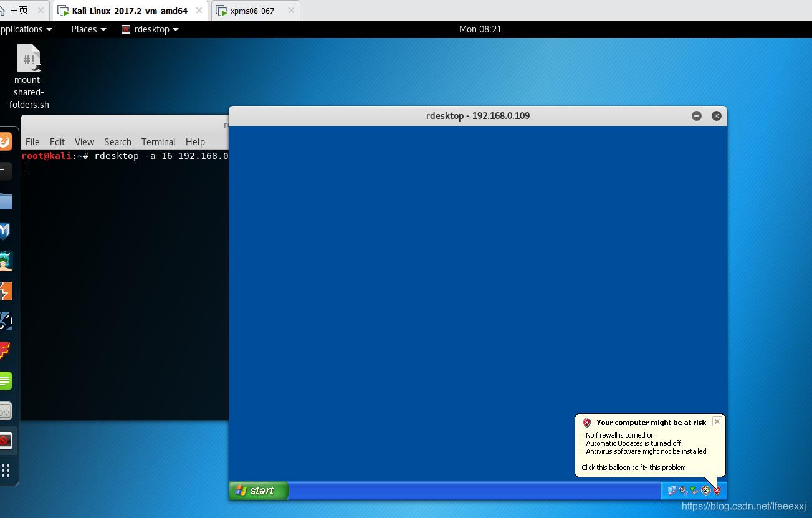Click 'Antivirus software might not be installed' text

646,451
